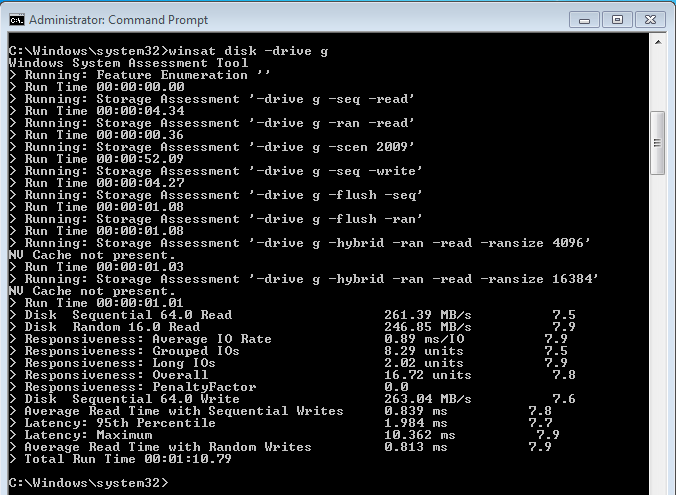
Task: Click the '-seq -write' assessment line
Action: 216,171
